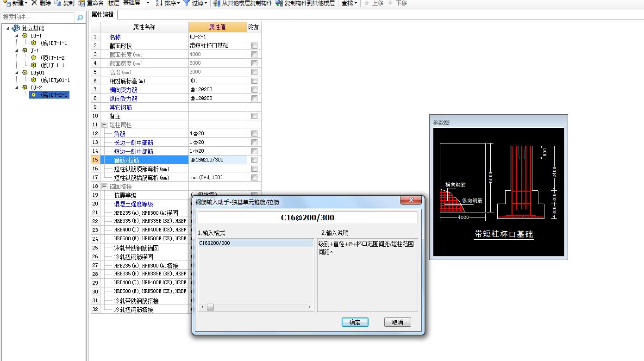Collapse the DJp01 tree node triangle
644x361 pixels.
pos(17,73)
